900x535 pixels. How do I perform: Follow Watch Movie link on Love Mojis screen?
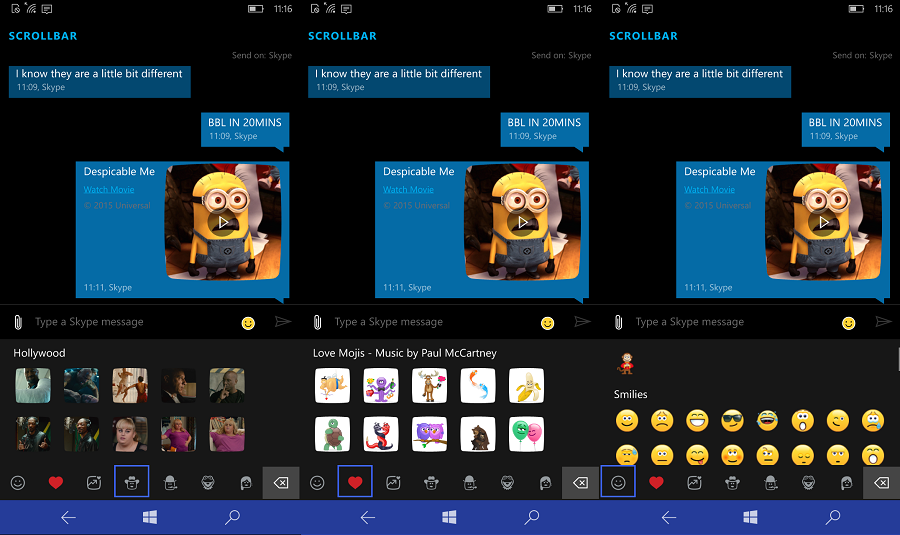[408, 189]
